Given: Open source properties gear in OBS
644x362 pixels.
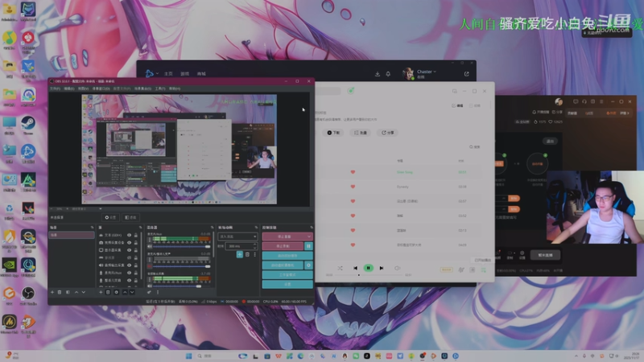Looking at the screenshot, I should tap(116, 292).
